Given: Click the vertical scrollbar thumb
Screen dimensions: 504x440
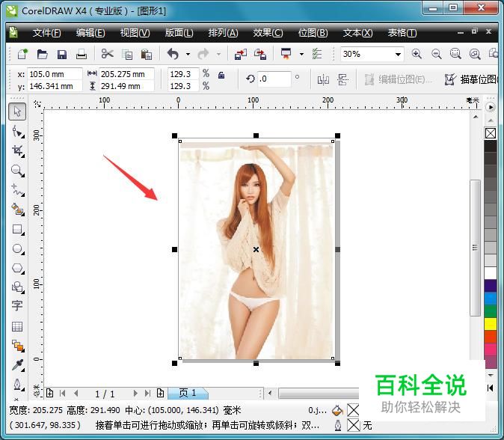Looking at the screenshot, I should click(x=475, y=248).
